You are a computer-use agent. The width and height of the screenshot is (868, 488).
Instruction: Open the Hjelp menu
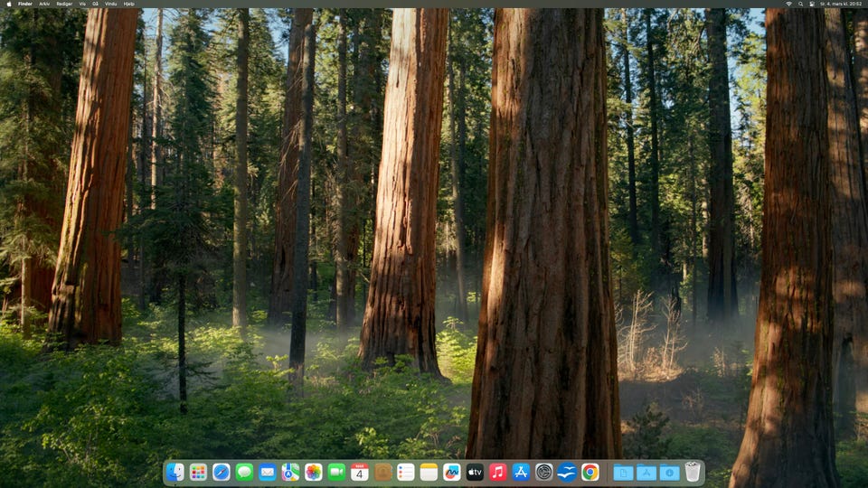pyautogui.click(x=128, y=4)
